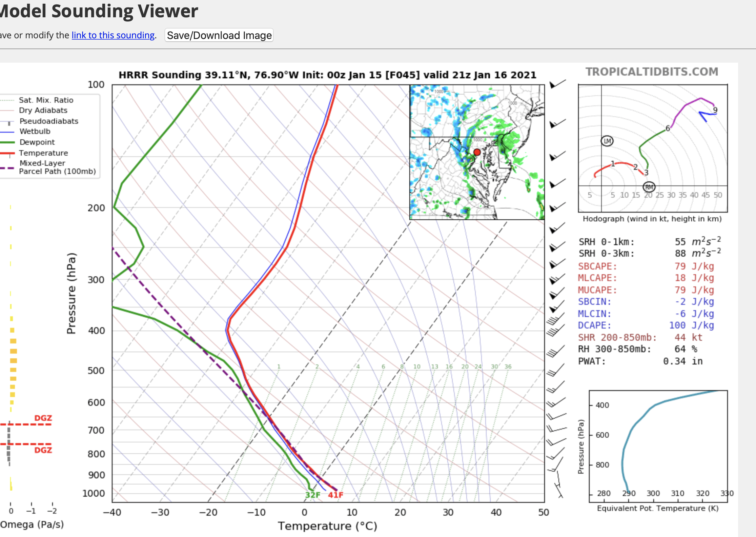Click the hodograph 6 km height label
756x537 pixels.
click(x=668, y=128)
